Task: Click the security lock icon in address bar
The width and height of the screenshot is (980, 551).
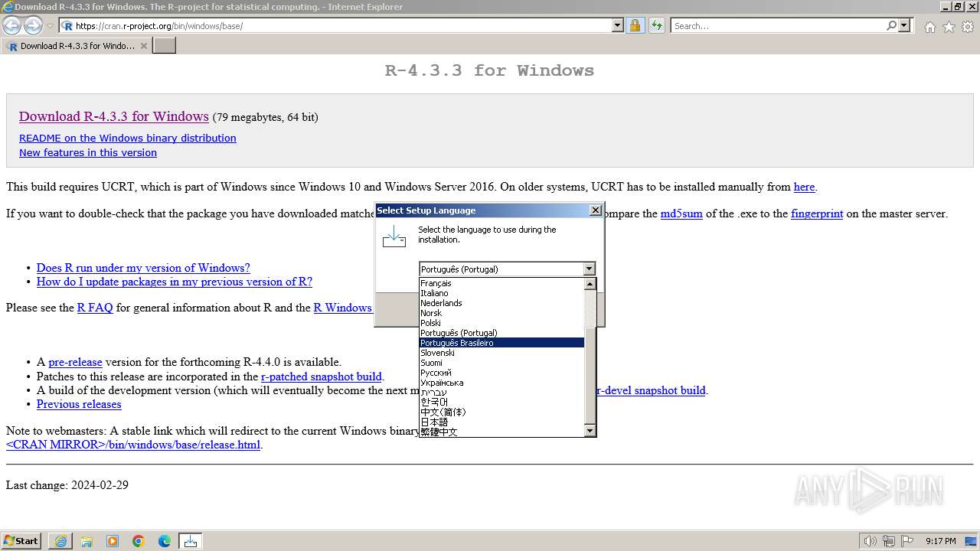Action: (x=635, y=26)
